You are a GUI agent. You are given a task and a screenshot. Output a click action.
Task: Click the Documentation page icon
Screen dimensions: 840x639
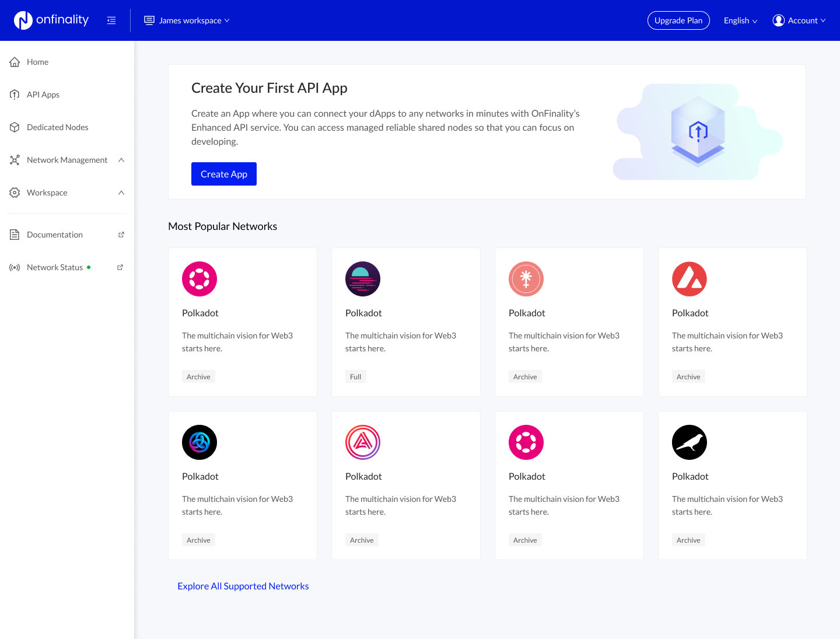[x=15, y=235]
